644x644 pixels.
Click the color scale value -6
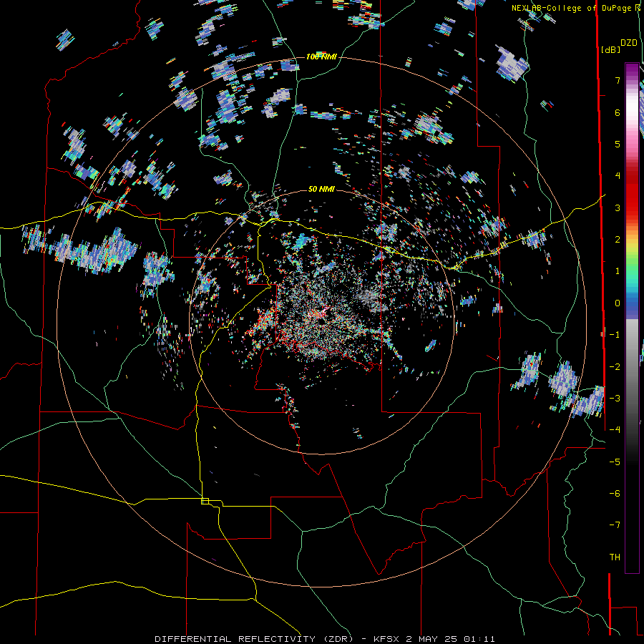tap(615, 494)
